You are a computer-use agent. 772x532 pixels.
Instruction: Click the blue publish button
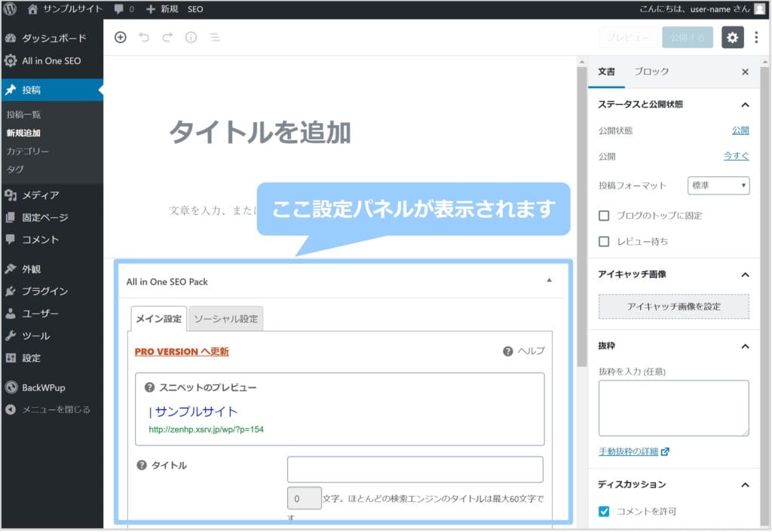click(688, 38)
